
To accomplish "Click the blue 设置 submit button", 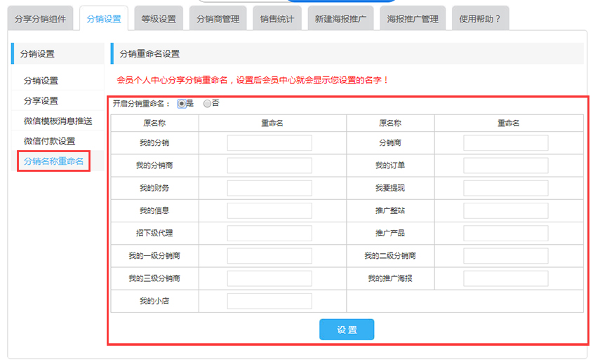I will (347, 330).
